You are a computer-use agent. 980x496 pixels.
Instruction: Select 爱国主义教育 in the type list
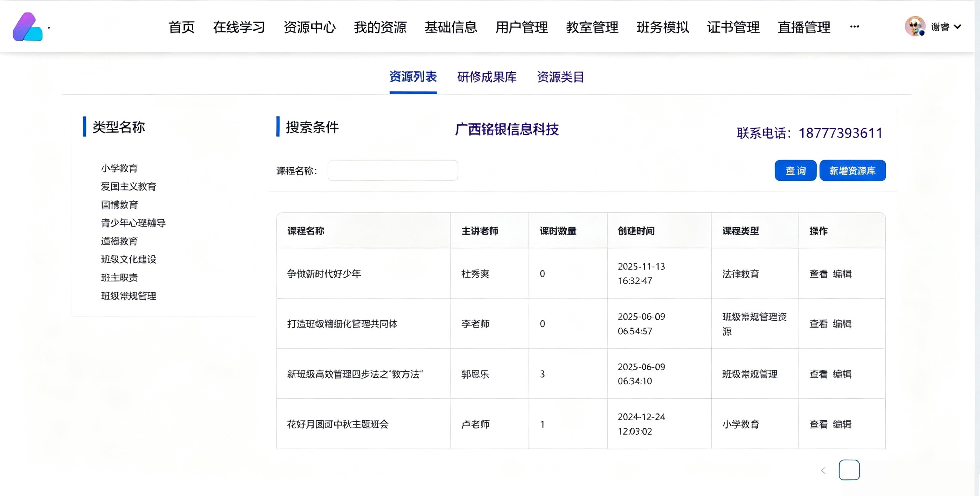point(128,186)
